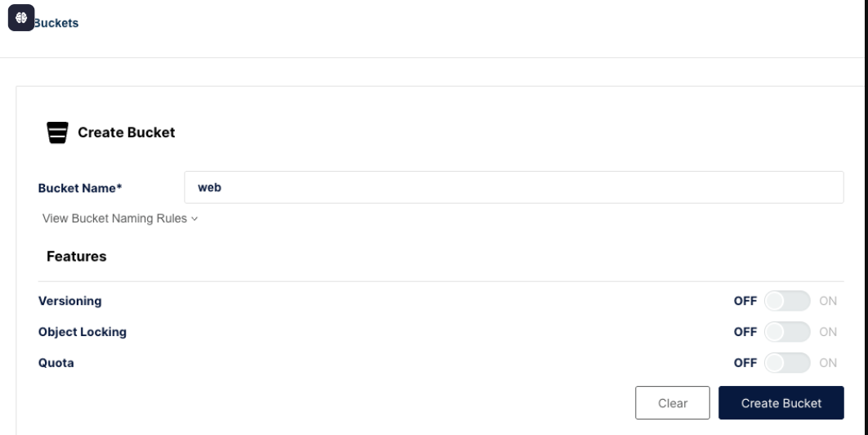Click the OFF label for Quota

click(745, 363)
